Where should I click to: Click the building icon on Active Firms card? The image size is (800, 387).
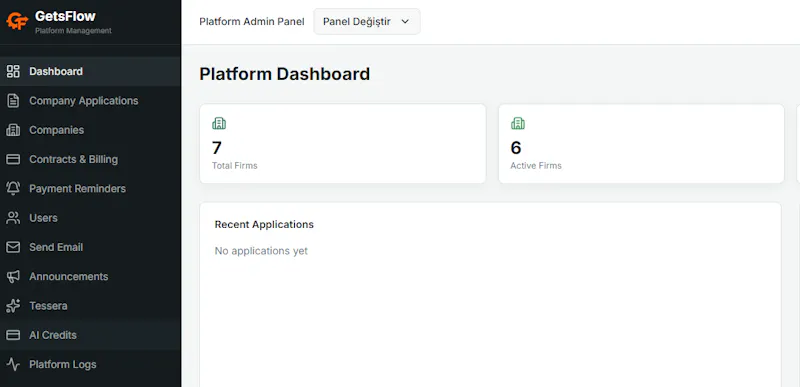point(518,123)
